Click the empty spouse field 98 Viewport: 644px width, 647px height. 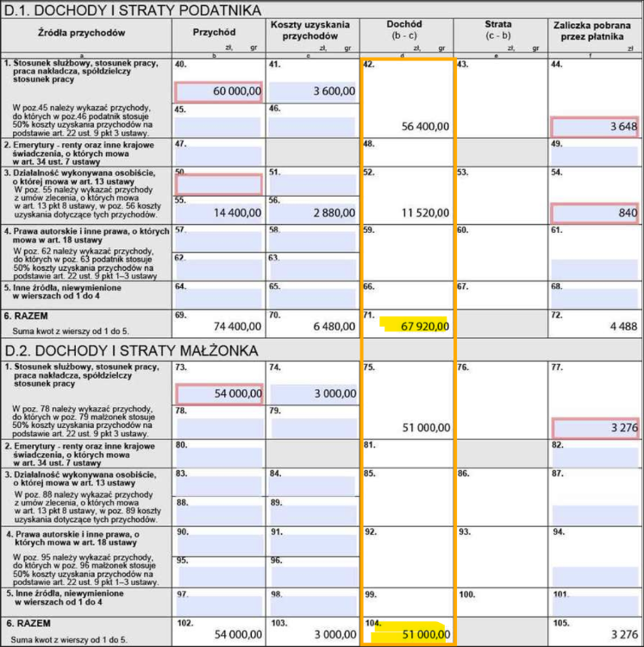pos(314,606)
